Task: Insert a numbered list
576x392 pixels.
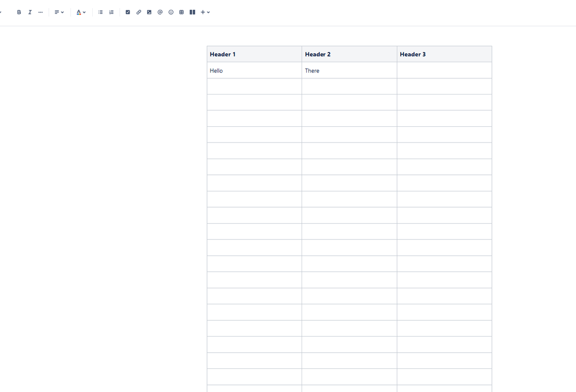Action: click(x=111, y=12)
